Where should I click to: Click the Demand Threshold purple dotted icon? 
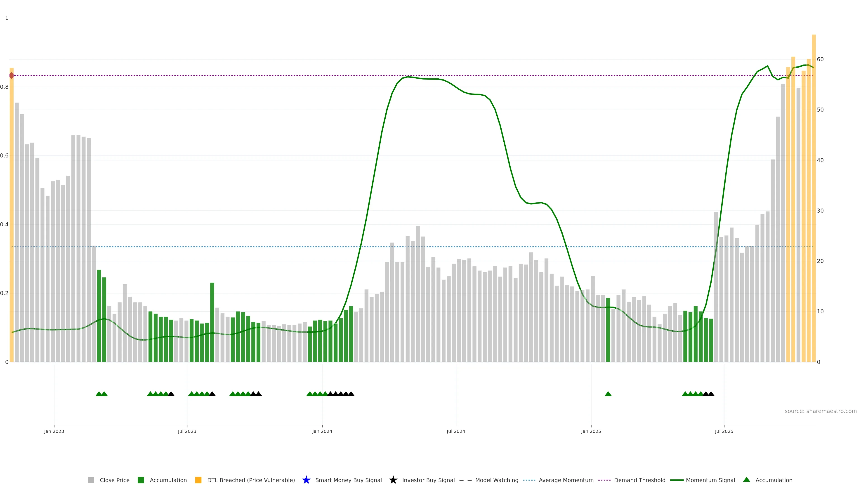[x=604, y=480]
